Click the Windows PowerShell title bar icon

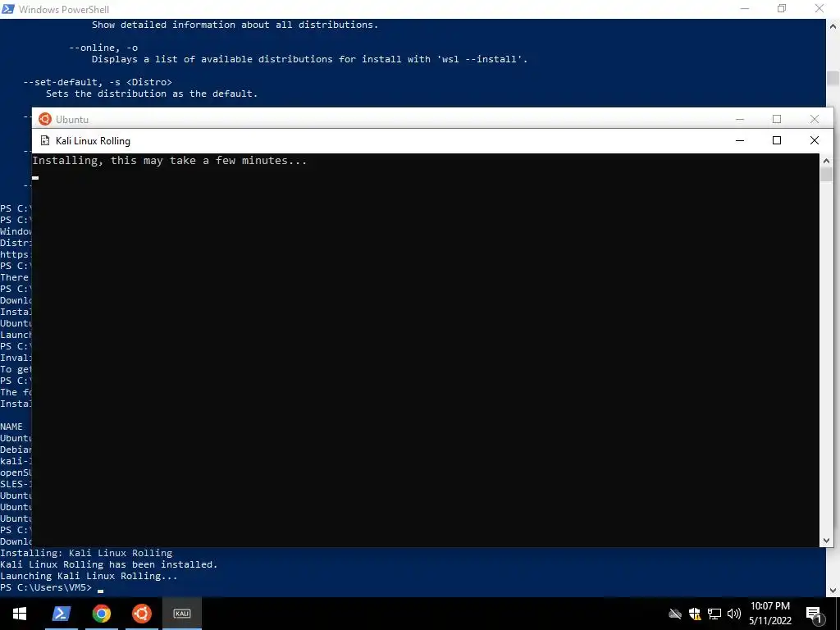tap(8, 9)
